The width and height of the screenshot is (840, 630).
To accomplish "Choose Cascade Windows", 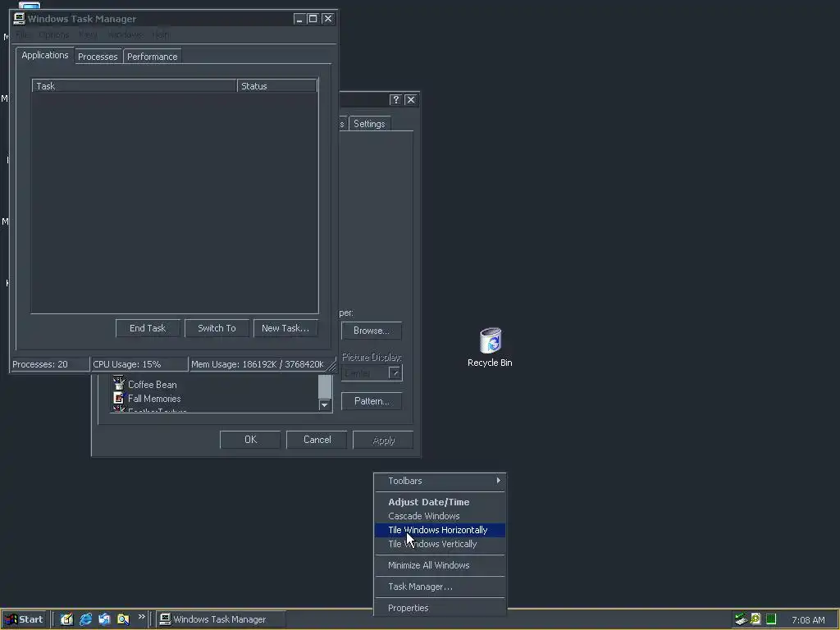I will (440, 517).
